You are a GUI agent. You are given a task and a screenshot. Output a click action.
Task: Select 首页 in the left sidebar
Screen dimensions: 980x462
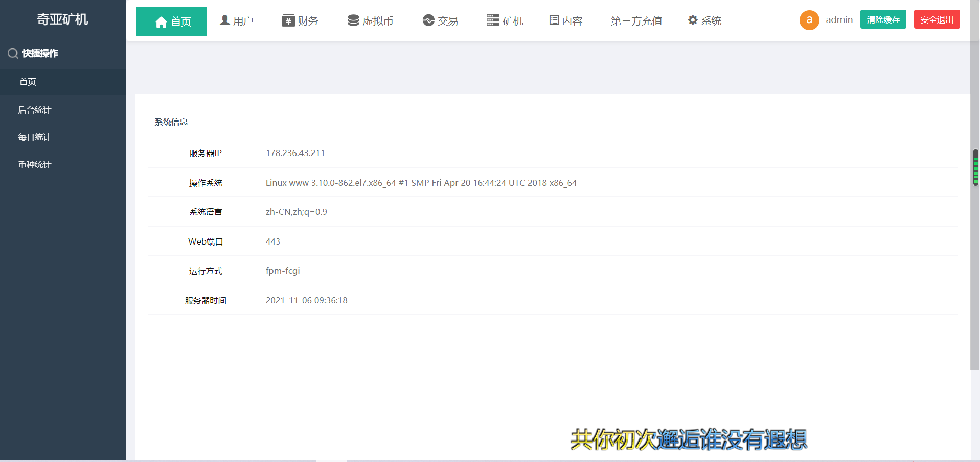(x=28, y=82)
